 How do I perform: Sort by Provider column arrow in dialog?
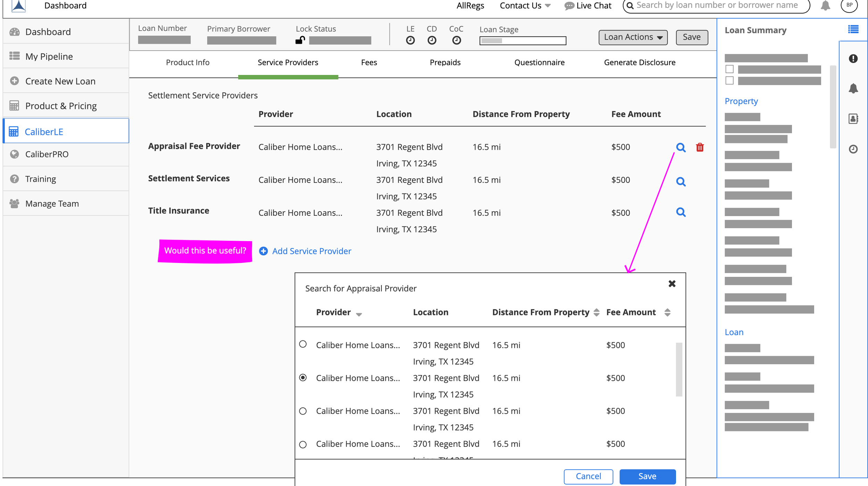coord(359,314)
